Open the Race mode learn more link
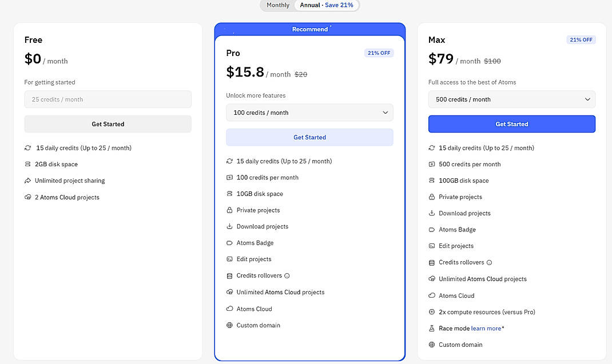 [x=486, y=329]
